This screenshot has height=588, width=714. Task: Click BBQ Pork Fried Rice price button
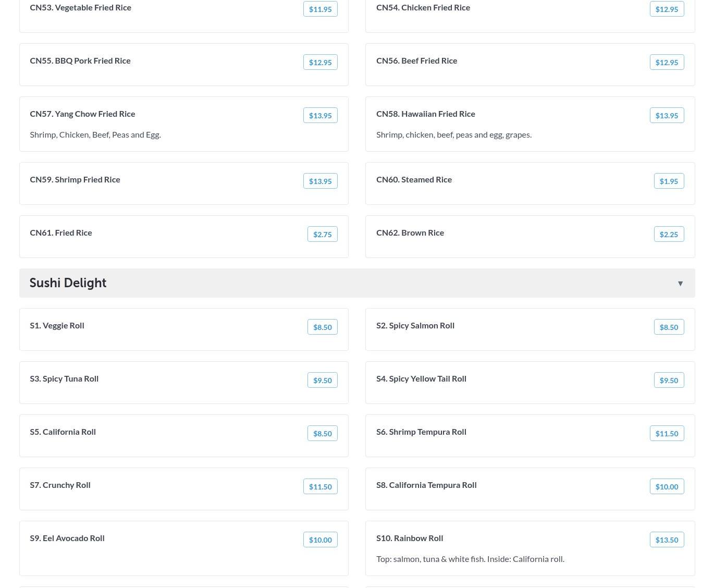click(x=321, y=62)
